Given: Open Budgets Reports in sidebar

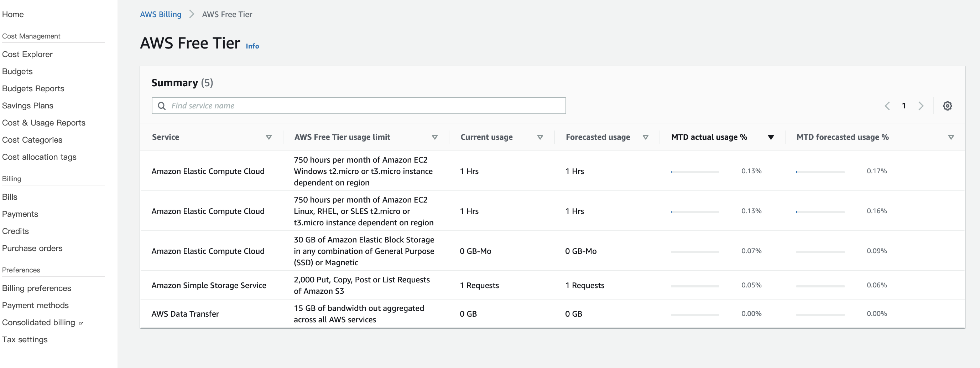Looking at the screenshot, I should pyautogui.click(x=33, y=89).
